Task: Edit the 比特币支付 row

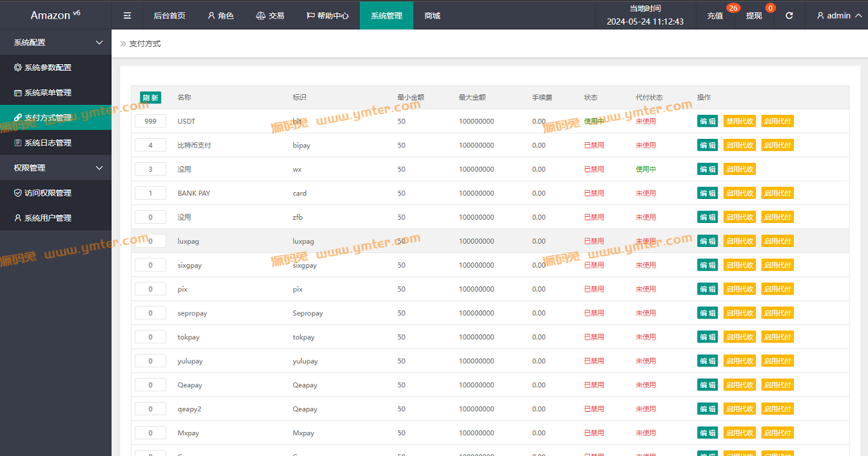Action: 708,146
